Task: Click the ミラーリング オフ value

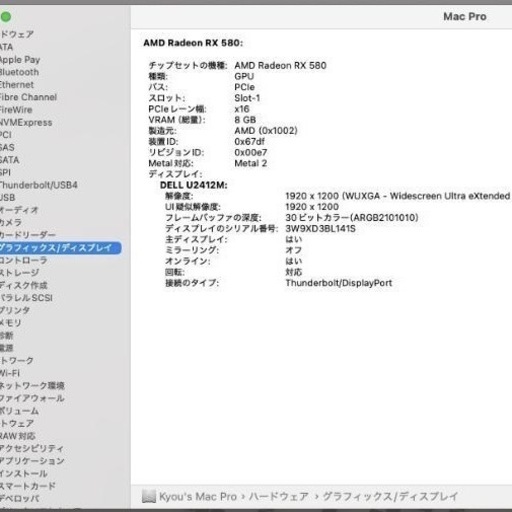Action: pos(294,250)
